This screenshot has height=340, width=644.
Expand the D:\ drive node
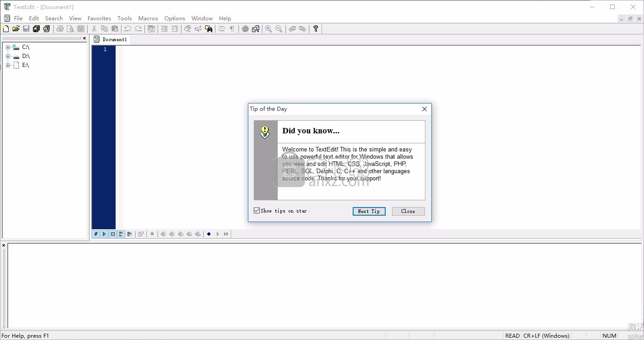point(8,57)
